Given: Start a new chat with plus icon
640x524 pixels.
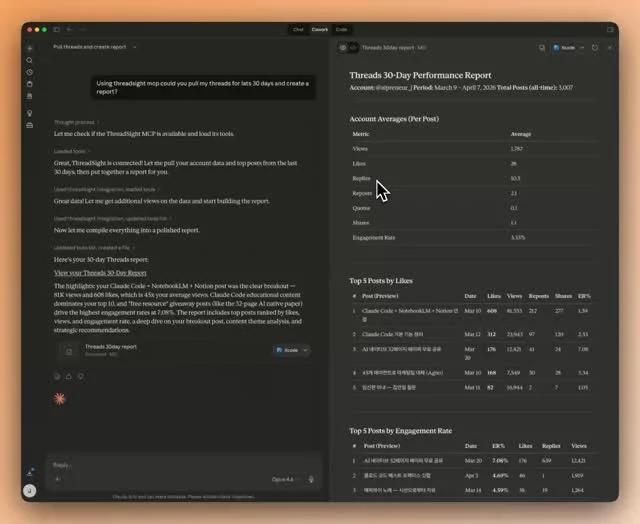Looking at the screenshot, I should tap(29, 48).
